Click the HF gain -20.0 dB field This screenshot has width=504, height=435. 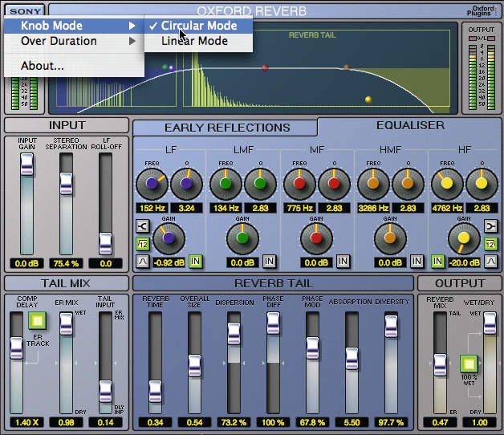464,263
